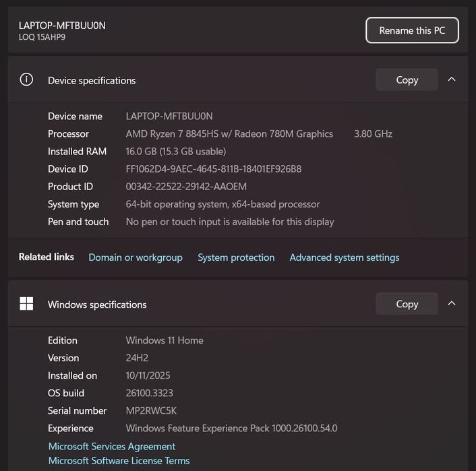The image size is (476, 471).
Task: Open Microsoft Software License Terms link
Action: (119, 461)
